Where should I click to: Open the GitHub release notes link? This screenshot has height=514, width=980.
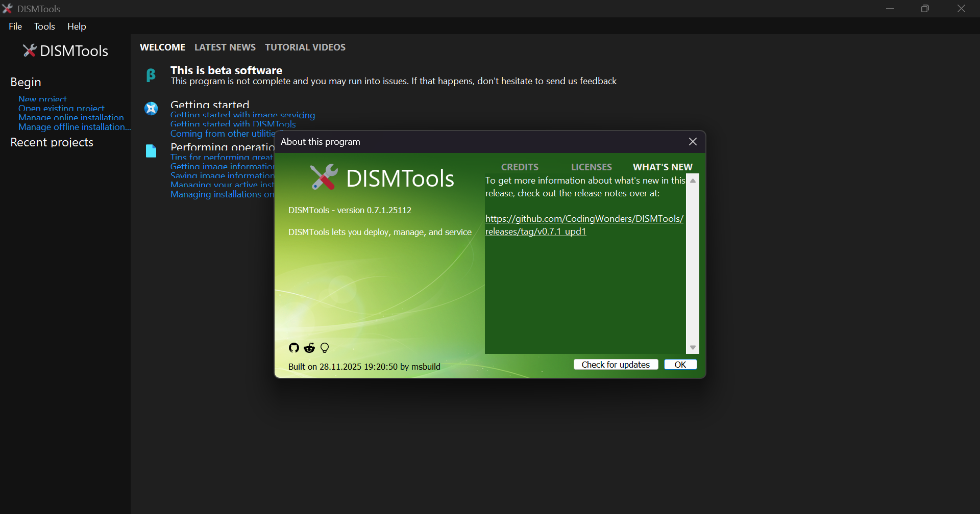pyautogui.click(x=584, y=225)
